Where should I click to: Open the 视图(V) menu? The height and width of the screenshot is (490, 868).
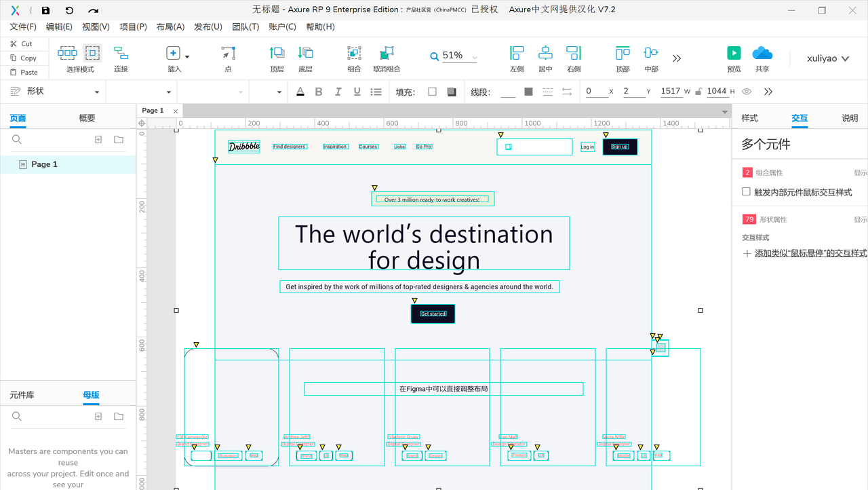[x=96, y=26]
